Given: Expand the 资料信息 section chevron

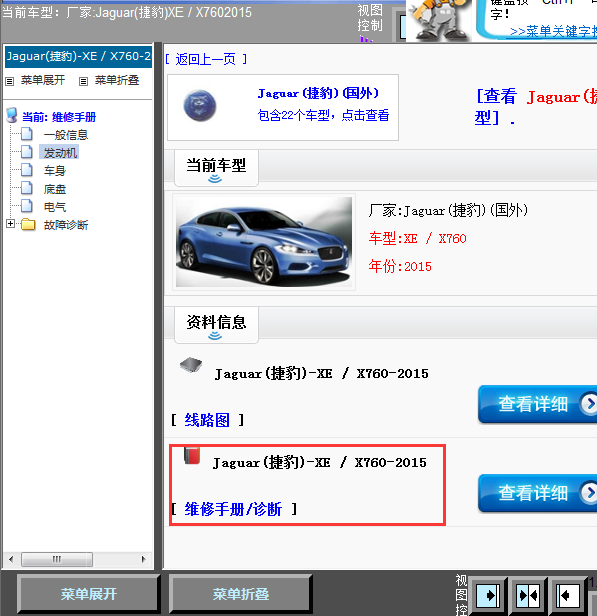Looking at the screenshot, I should click(215, 336).
